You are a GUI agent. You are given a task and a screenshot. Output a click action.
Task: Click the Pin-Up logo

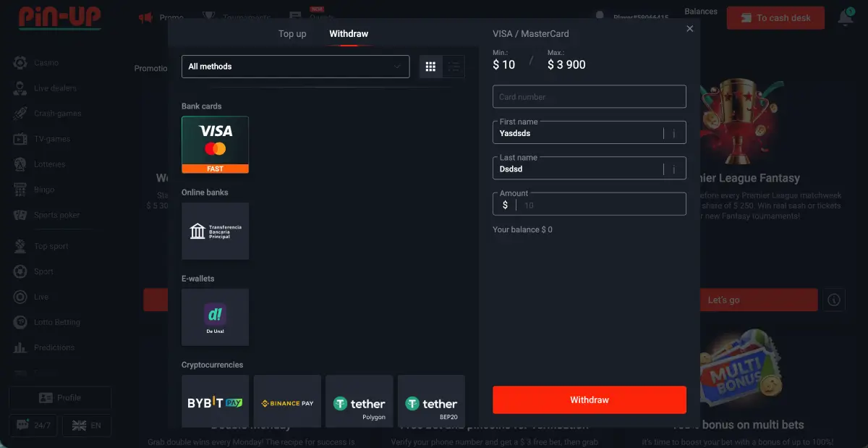click(59, 17)
